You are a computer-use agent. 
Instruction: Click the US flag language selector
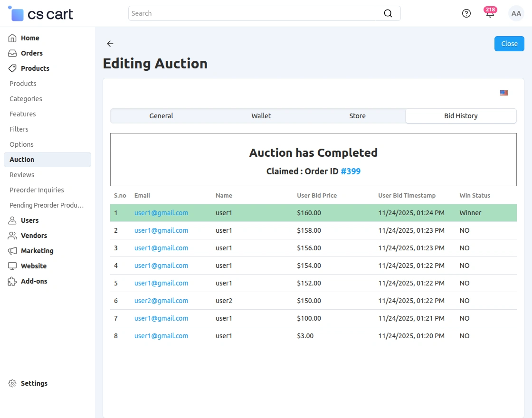pos(504,93)
